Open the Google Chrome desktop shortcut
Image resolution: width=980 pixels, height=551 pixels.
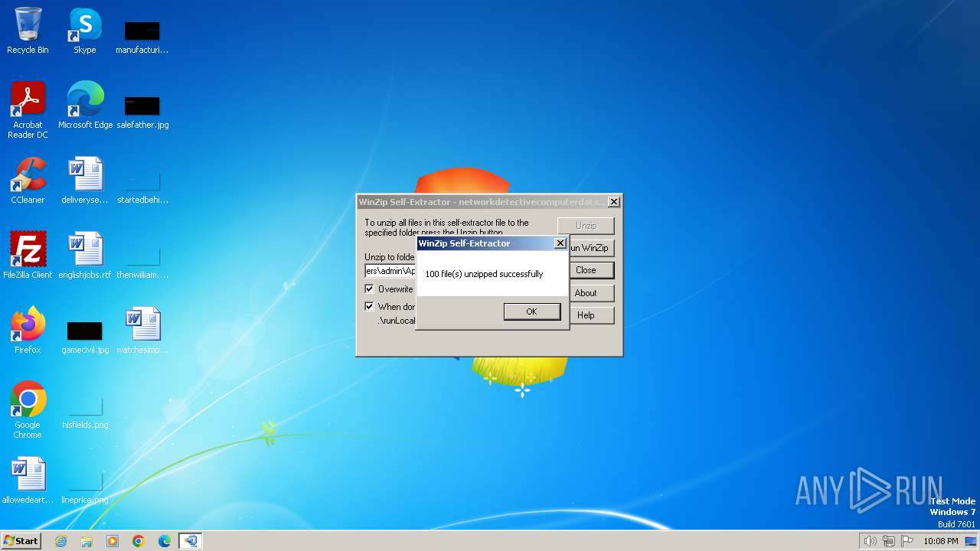pyautogui.click(x=28, y=410)
